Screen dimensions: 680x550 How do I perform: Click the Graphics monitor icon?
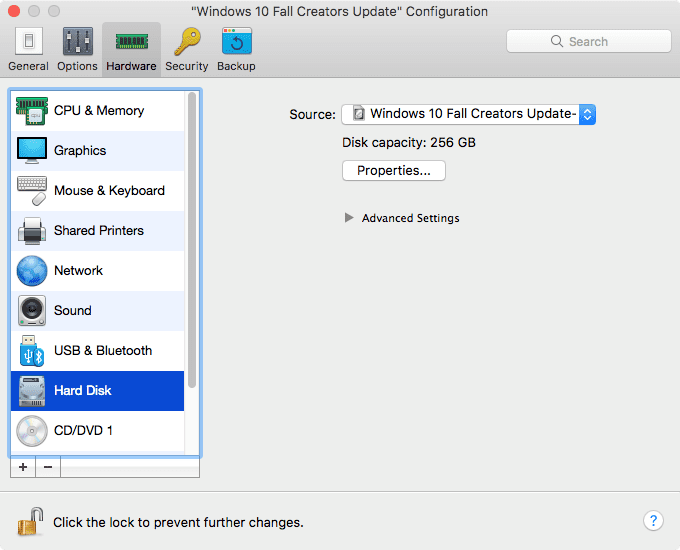click(x=32, y=151)
